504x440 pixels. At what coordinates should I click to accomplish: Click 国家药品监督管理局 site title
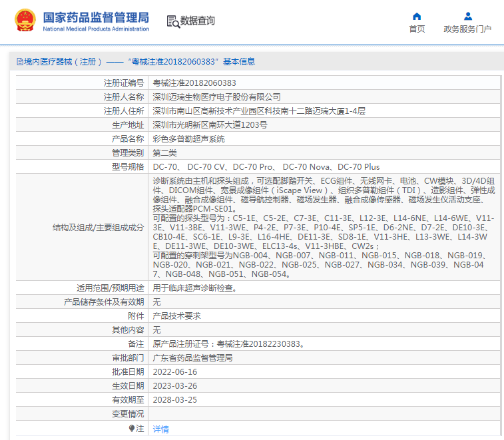pos(96,18)
